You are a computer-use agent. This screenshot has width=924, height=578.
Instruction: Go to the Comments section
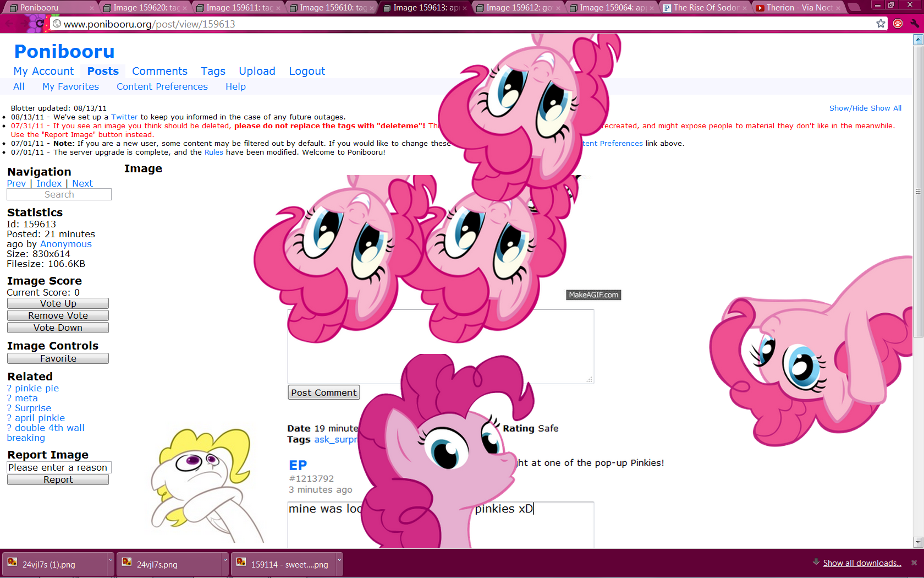point(159,72)
